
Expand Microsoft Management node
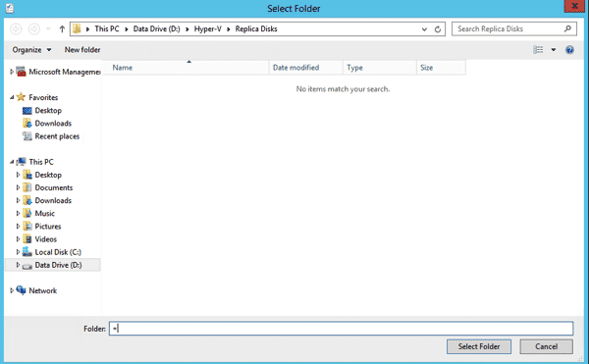[12, 72]
